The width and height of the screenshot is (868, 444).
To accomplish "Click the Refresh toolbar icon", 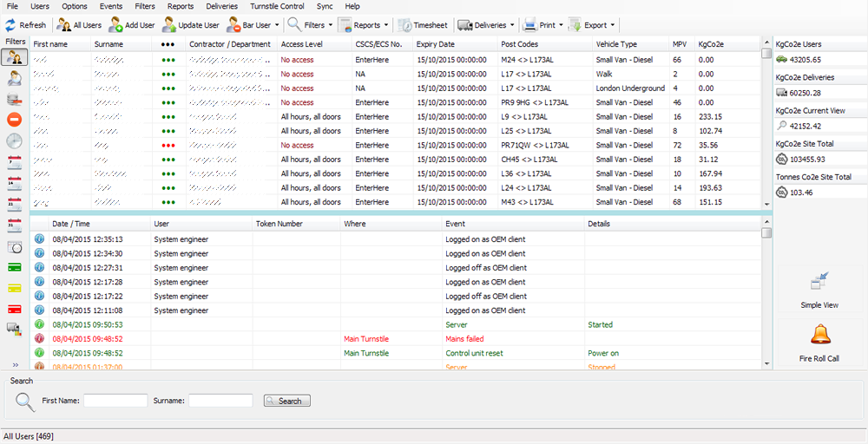I will pos(11,25).
